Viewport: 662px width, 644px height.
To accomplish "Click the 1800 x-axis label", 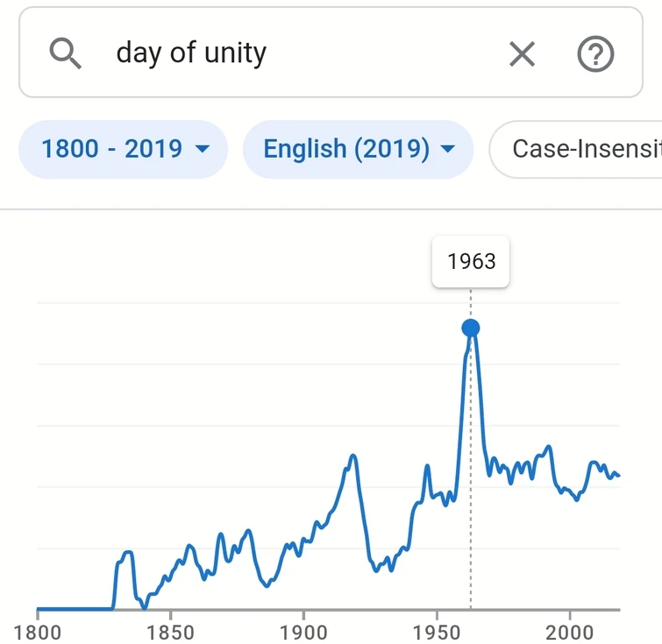I will [38, 631].
